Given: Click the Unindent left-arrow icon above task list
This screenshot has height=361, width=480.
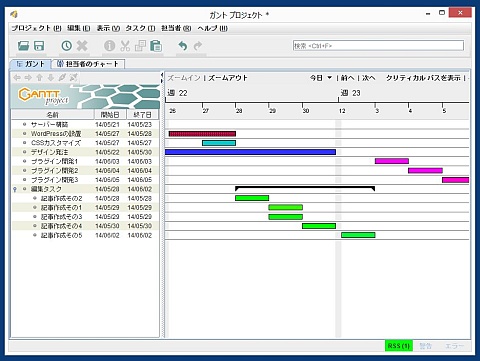Looking at the screenshot, I should click(x=17, y=78).
